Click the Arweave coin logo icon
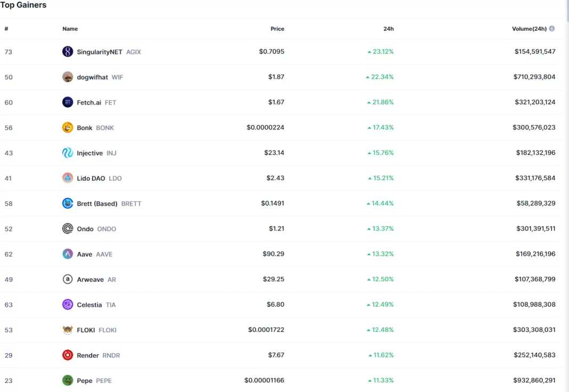 (x=68, y=280)
